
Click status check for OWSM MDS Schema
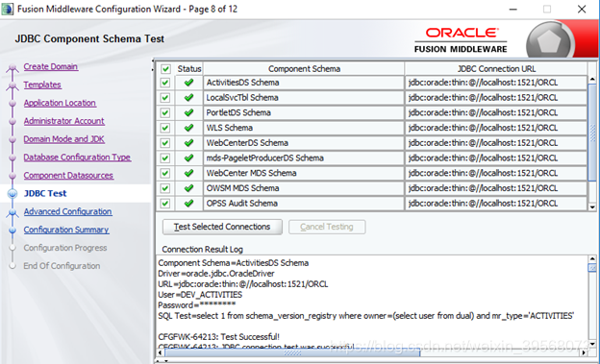[188, 188]
